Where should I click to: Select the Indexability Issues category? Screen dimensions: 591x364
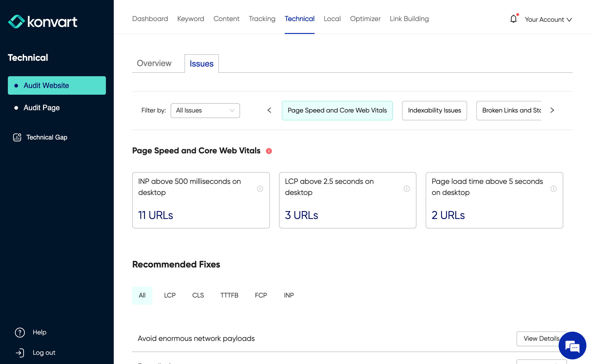click(434, 110)
